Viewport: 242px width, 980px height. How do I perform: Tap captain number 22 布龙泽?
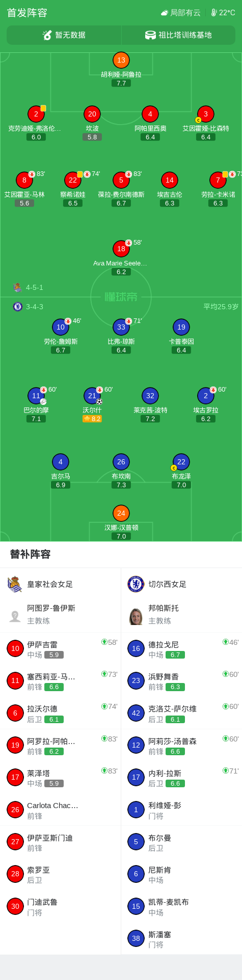point(181,462)
